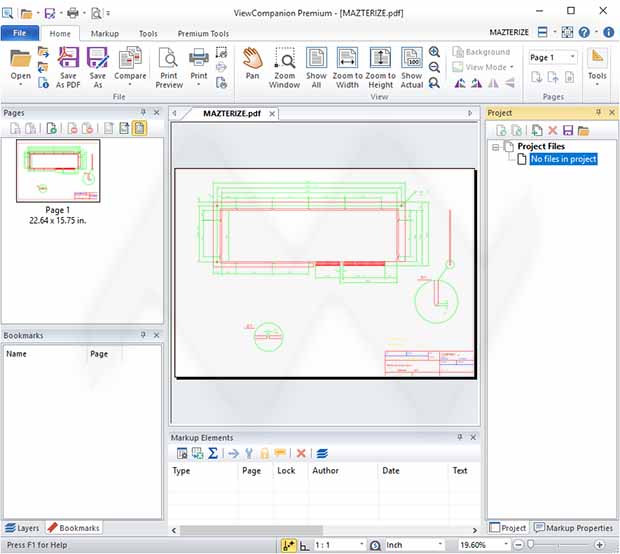Open the 19.60% zoom dropdown
This screenshot has width=620, height=554.
point(505,545)
